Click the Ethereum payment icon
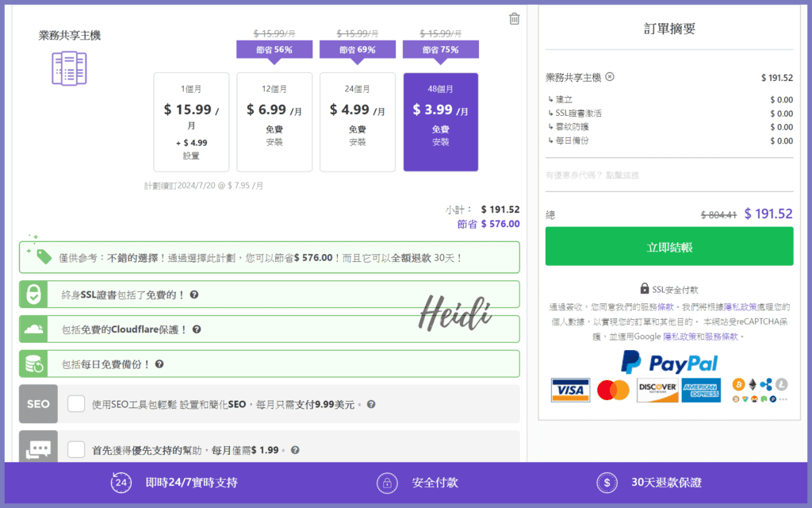The width and height of the screenshot is (812, 508). pos(753,385)
